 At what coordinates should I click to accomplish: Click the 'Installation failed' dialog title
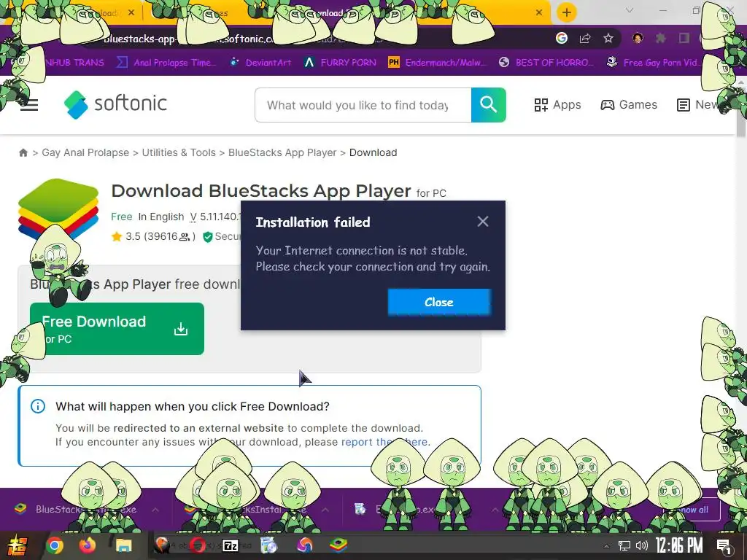point(312,222)
